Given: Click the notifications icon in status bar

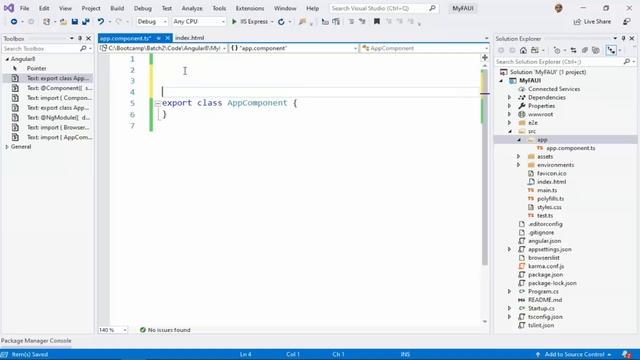Looking at the screenshot, I should coord(627,354).
